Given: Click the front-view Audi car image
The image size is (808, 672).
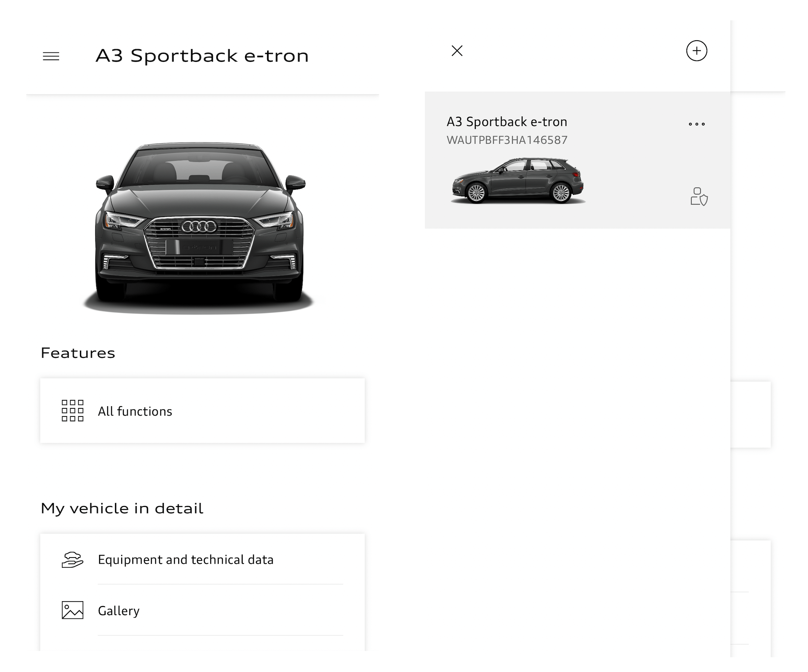Looking at the screenshot, I should (199, 228).
